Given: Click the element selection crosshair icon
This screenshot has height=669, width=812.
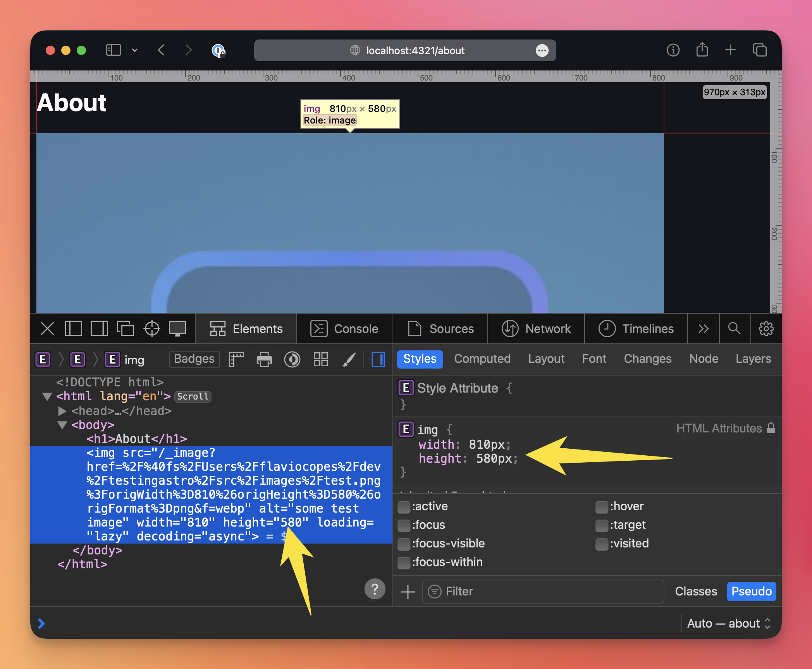Looking at the screenshot, I should coord(151,329).
